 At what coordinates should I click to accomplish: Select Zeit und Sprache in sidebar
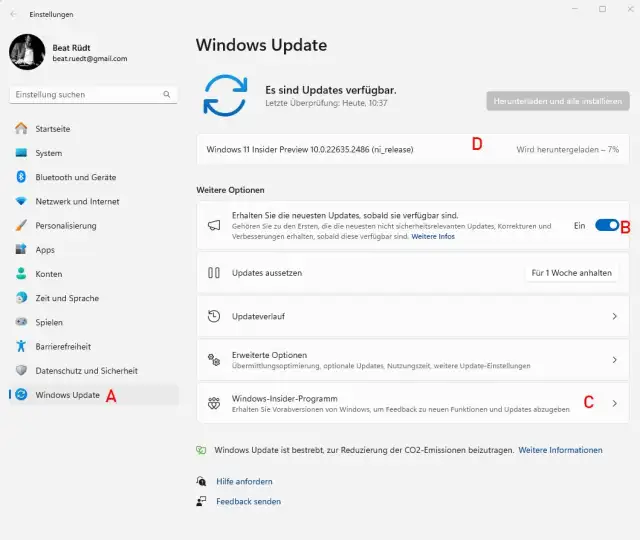point(66,298)
